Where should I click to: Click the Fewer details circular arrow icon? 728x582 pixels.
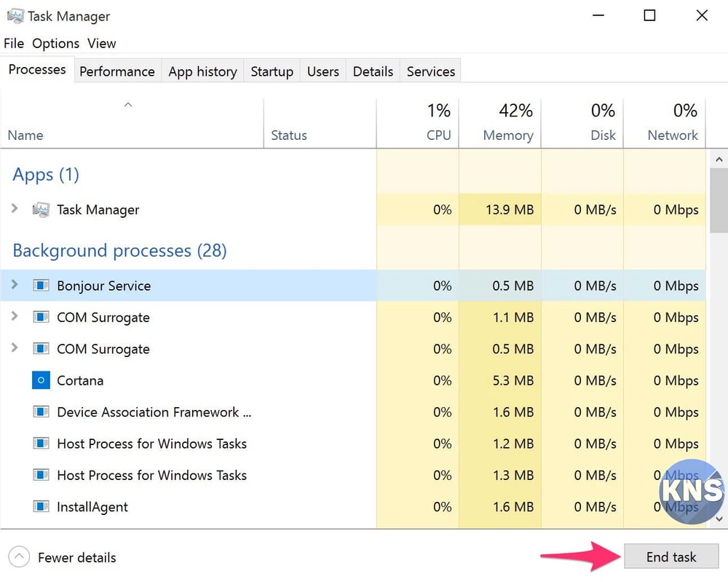[18, 557]
